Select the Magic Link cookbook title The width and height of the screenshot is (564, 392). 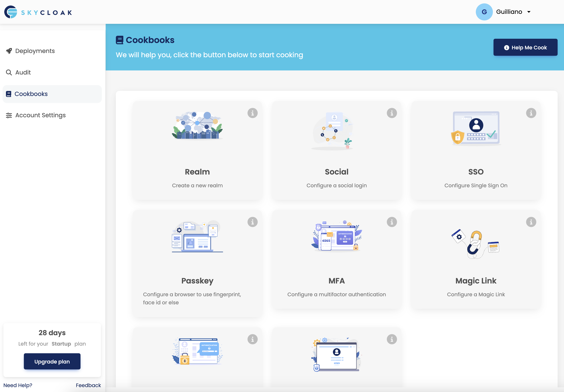pyautogui.click(x=476, y=280)
